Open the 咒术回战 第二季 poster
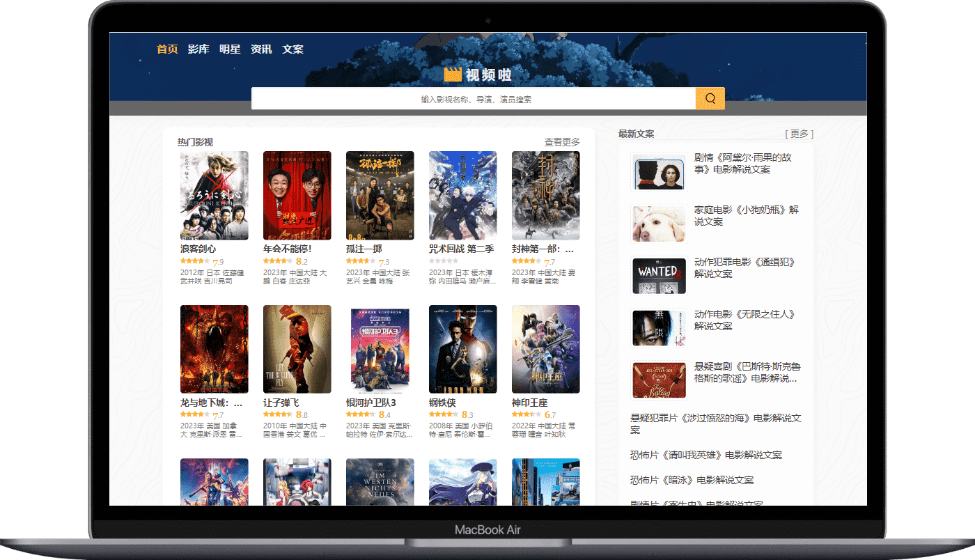The height and width of the screenshot is (560, 975). (x=463, y=196)
